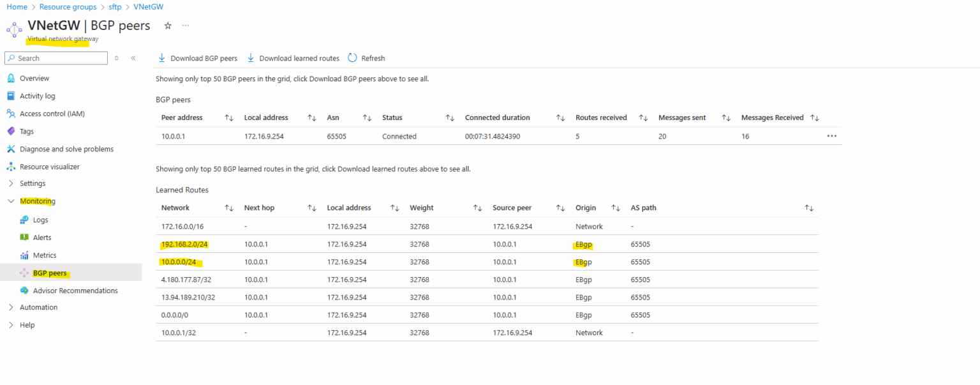Click the Refresh icon above the peers grid

[x=353, y=57]
